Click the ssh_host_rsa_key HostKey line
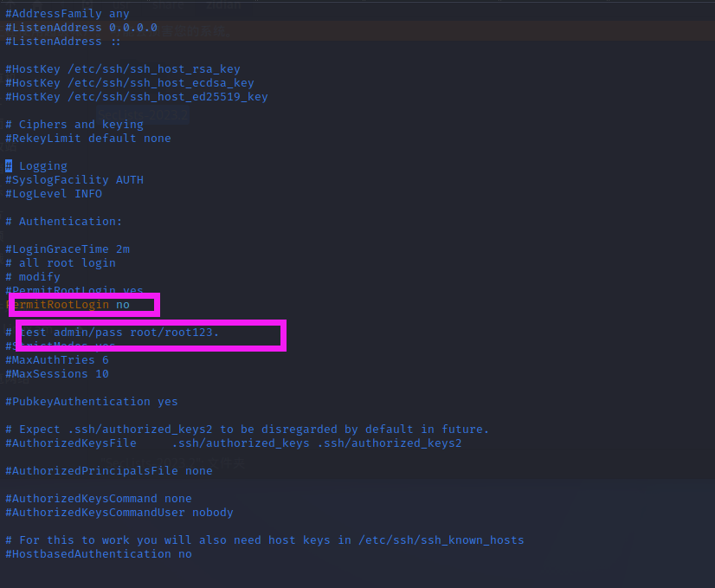The height and width of the screenshot is (588, 715). 123,69
